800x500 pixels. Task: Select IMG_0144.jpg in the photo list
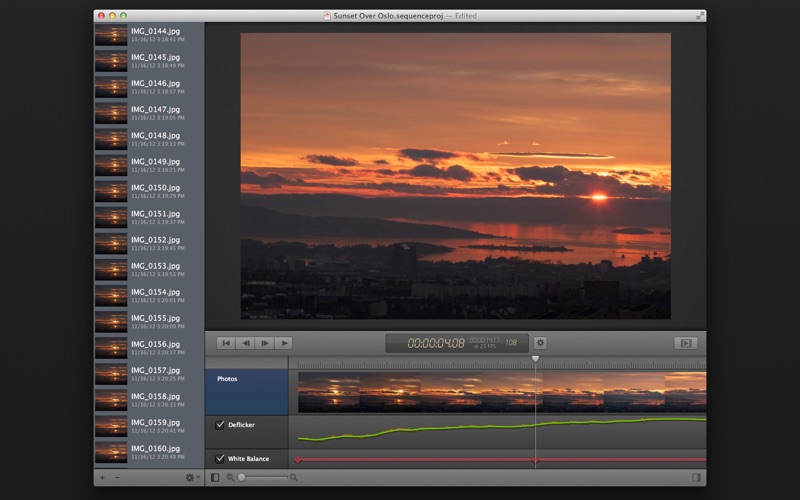coord(149,35)
